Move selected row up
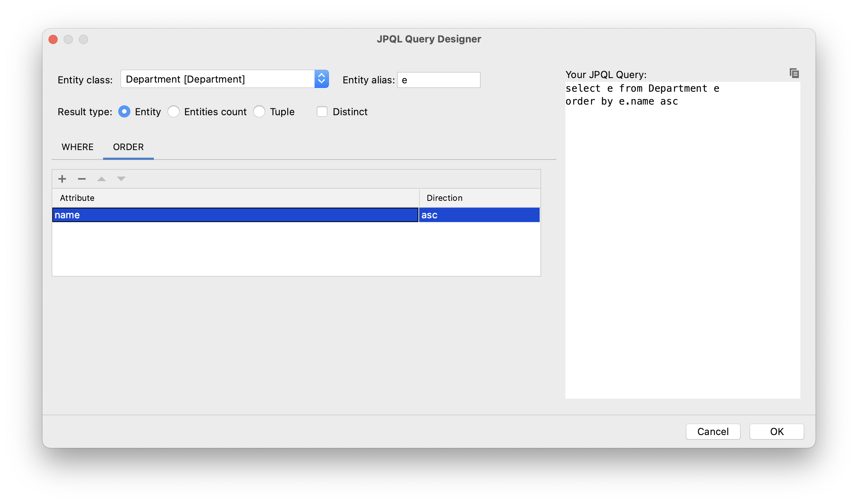Screen dimensions: 858x504 pos(102,179)
